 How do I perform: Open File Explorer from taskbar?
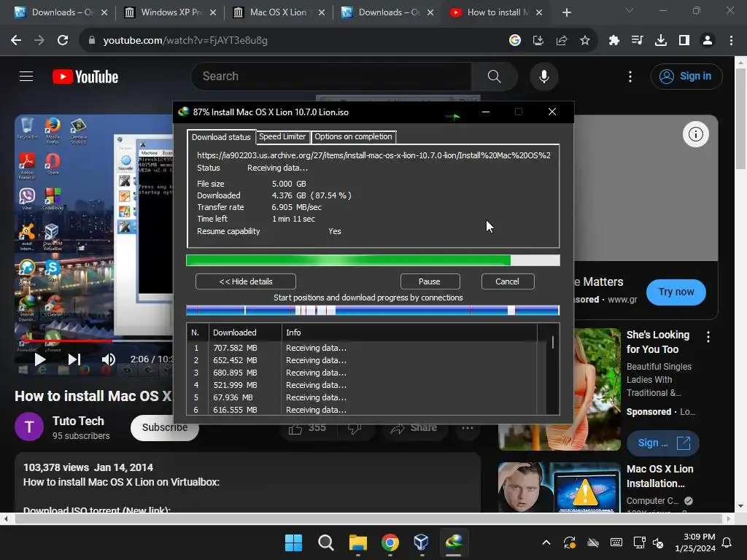[x=357, y=542]
